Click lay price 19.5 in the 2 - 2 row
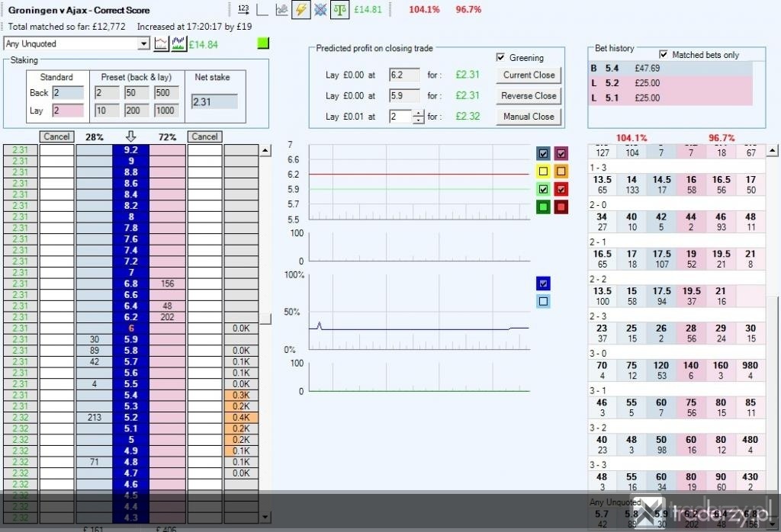781x532 pixels. click(x=691, y=296)
